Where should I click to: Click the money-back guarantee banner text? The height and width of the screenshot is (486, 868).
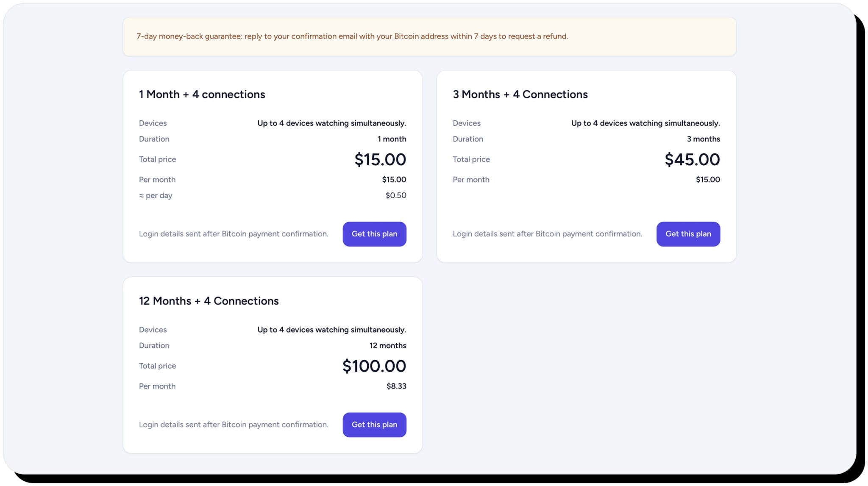click(352, 36)
